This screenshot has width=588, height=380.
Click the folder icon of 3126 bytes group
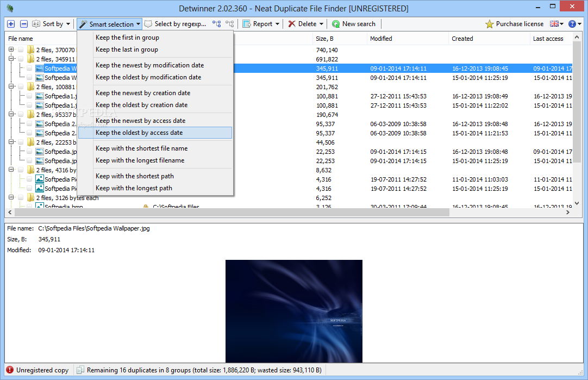[x=31, y=198]
